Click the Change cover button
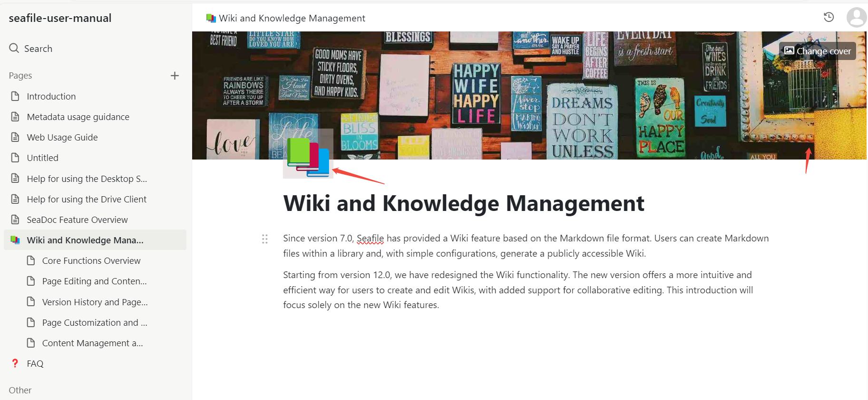The height and width of the screenshot is (400, 868). [x=817, y=51]
